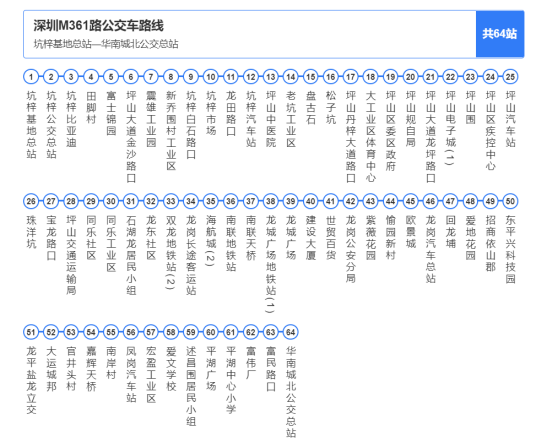Select station marker number 3
The height and width of the screenshot is (447, 536).
click(71, 77)
